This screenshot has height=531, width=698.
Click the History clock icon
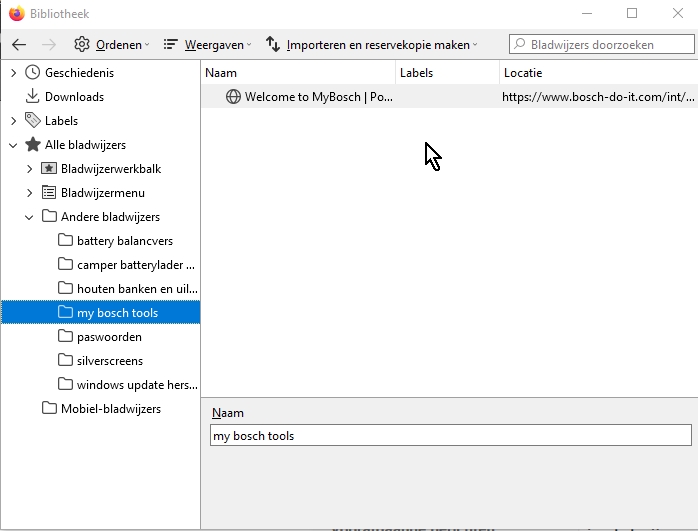[33, 73]
